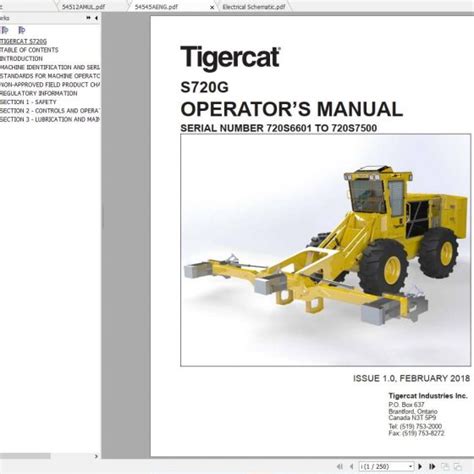Collapse the bookmarks panel with the left arrow

point(96,18)
